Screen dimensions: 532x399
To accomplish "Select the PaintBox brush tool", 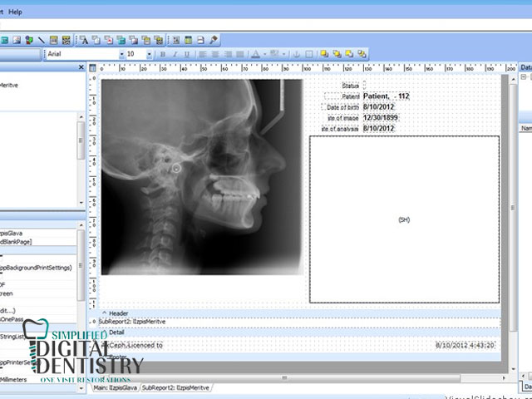I will click(214, 41).
